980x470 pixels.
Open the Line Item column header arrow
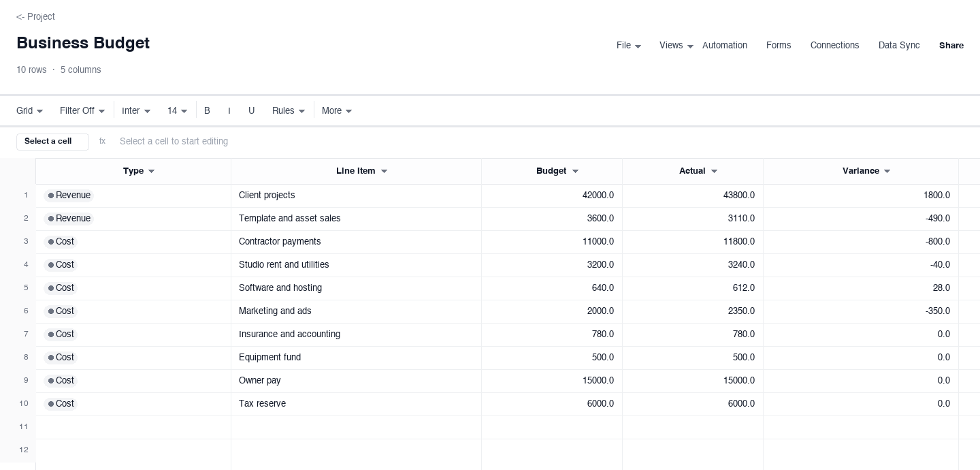[384, 172]
